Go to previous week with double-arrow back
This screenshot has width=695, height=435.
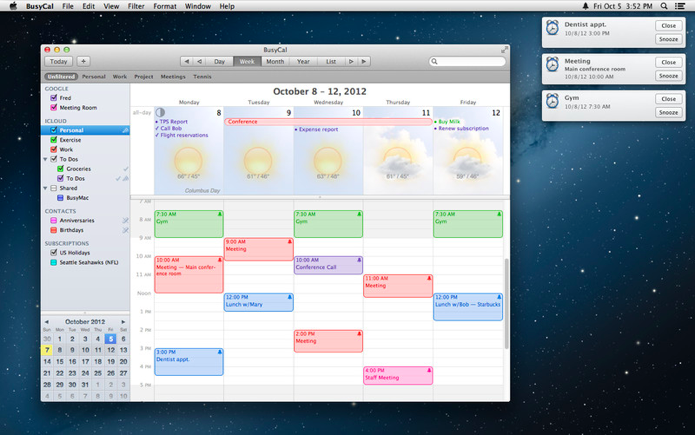tap(187, 62)
